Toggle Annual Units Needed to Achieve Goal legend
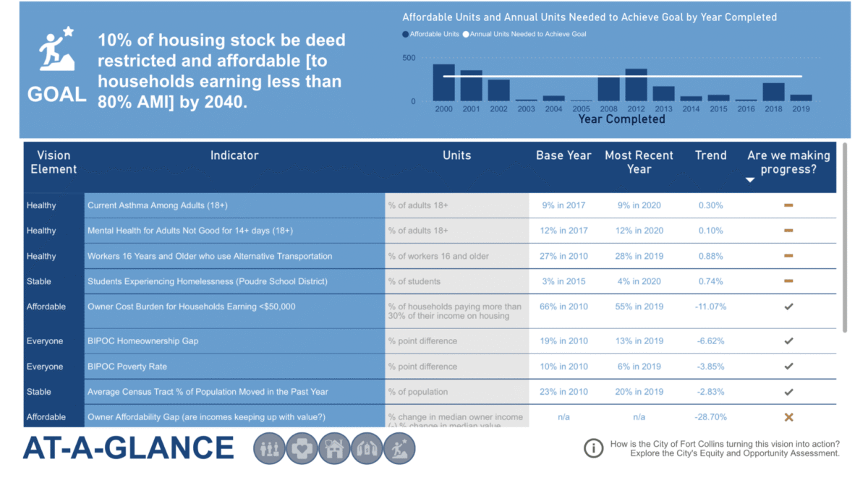Screen dimensions: 868x488 point(524,34)
